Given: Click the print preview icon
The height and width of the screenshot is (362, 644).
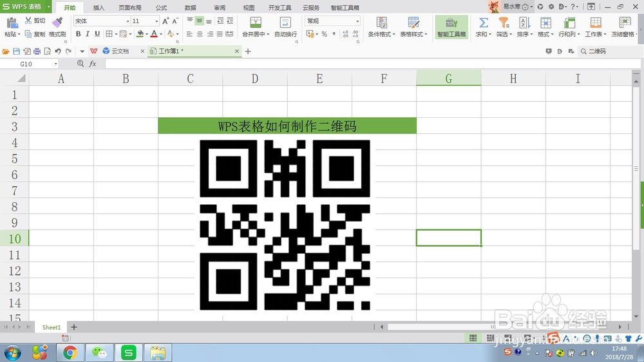Looking at the screenshot, I should click(47, 52).
